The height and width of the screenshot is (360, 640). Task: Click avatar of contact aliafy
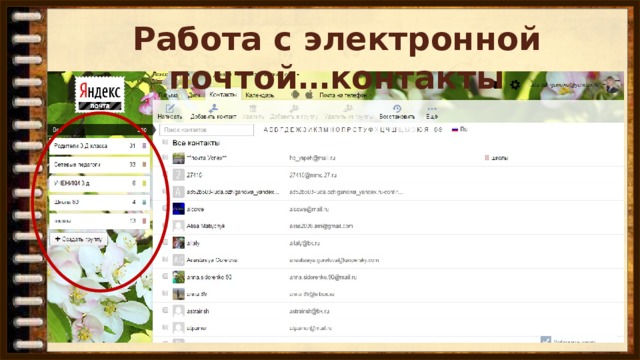coord(178,243)
